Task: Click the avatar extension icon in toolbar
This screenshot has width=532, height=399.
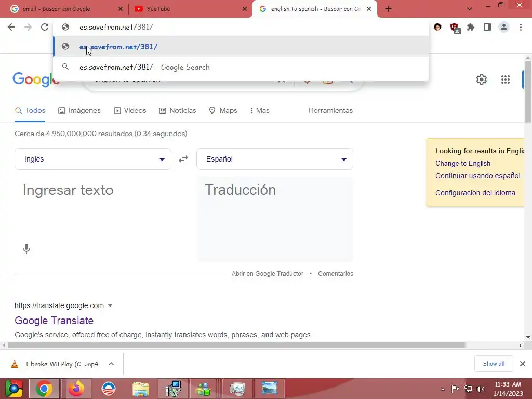Action: click(x=437, y=27)
